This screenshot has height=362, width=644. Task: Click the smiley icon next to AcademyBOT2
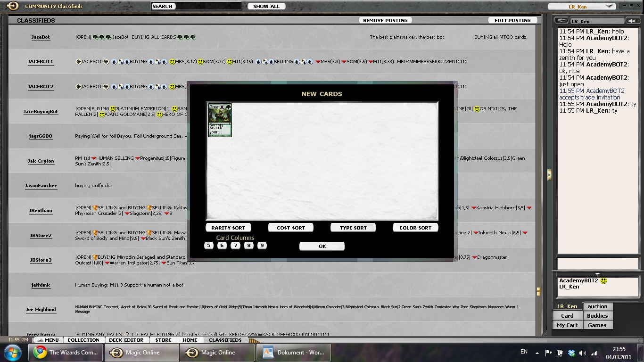point(603,280)
